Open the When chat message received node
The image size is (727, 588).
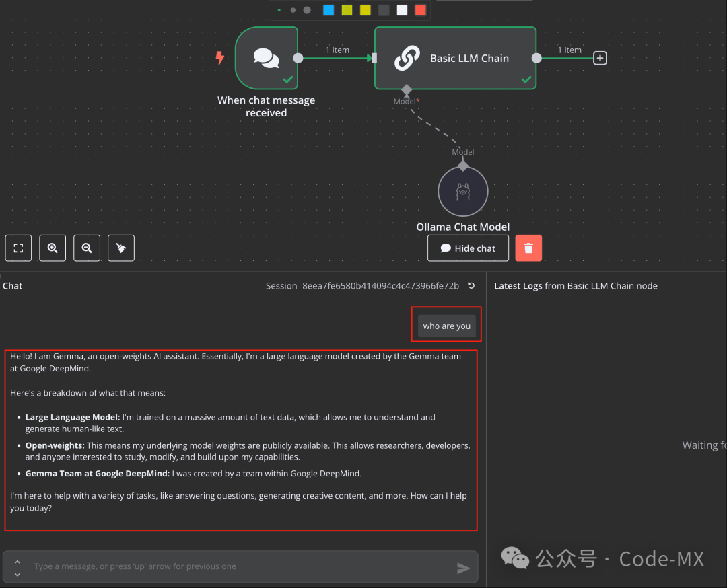(267, 58)
